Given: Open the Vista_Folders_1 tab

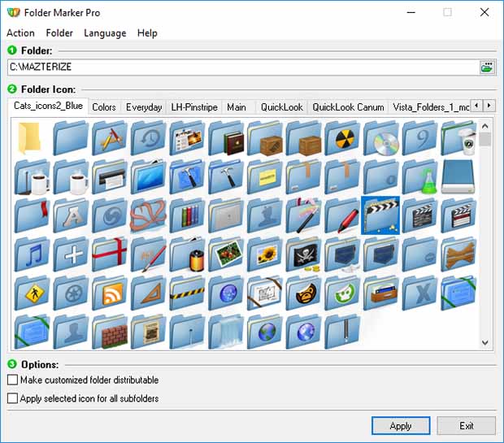Looking at the screenshot, I should click(x=431, y=107).
